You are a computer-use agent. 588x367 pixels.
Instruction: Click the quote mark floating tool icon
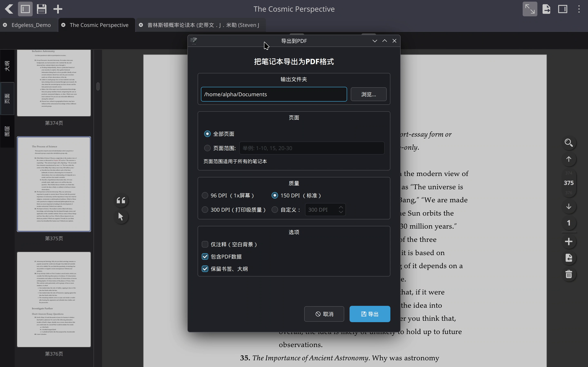coord(121,200)
